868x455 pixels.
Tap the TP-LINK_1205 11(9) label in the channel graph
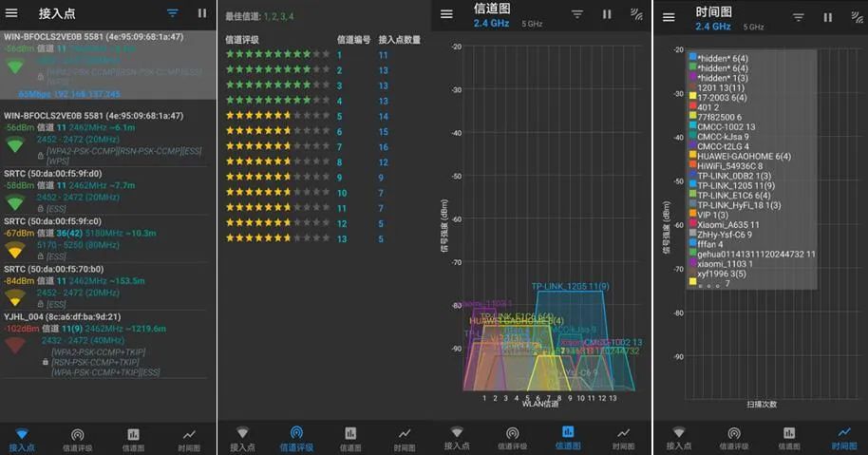coord(570,286)
